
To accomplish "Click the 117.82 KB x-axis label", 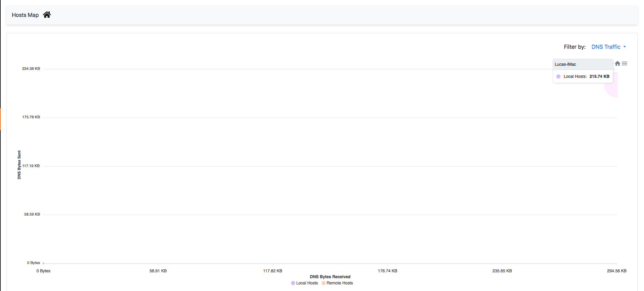I will 273,271.
